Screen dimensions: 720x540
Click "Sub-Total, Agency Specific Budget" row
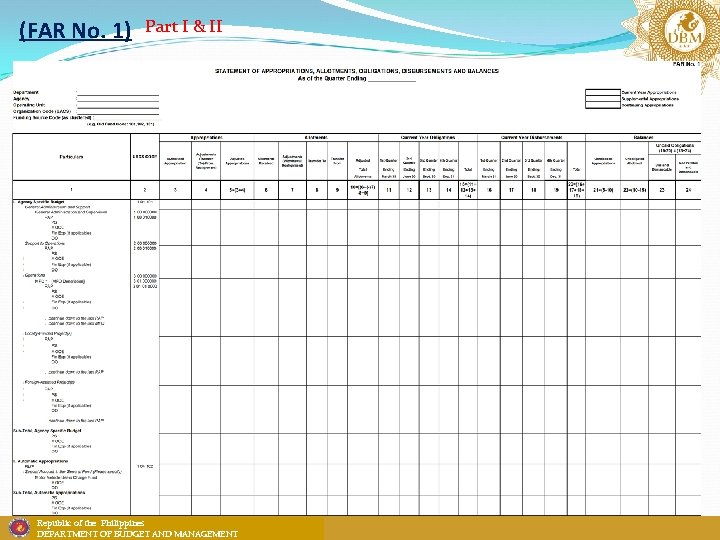click(x=47, y=431)
